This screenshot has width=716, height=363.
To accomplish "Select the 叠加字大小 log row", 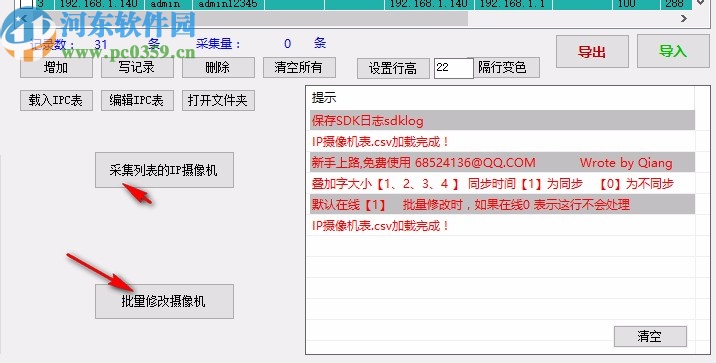I will [x=502, y=184].
